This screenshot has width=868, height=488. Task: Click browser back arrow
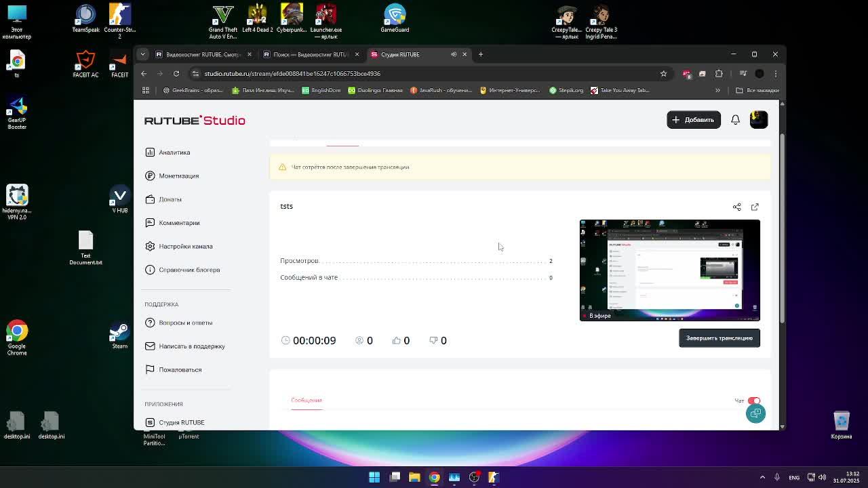point(144,73)
